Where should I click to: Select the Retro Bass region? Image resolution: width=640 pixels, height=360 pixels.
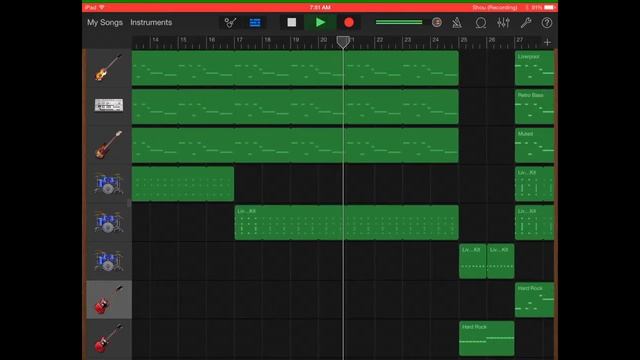534,107
